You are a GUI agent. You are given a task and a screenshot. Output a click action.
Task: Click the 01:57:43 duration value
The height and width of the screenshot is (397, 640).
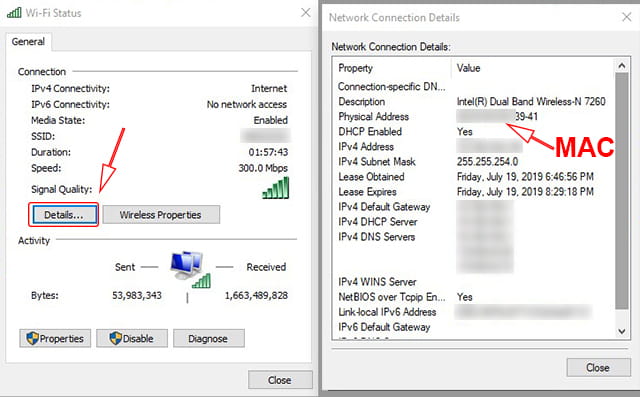tap(268, 152)
